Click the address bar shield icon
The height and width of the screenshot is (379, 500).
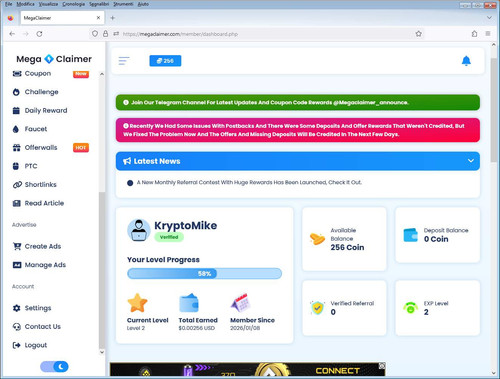[95, 34]
